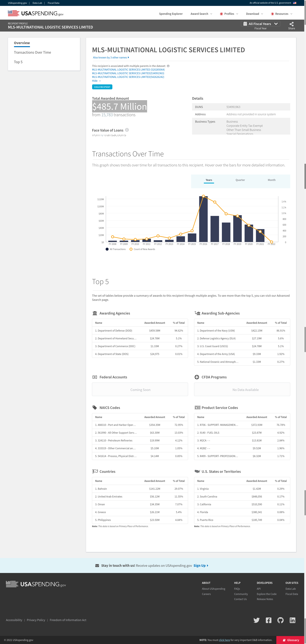The height and width of the screenshot is (644, 306).
Task: Click the Bahrain row in Countries
Action: [x=140, y=489]
